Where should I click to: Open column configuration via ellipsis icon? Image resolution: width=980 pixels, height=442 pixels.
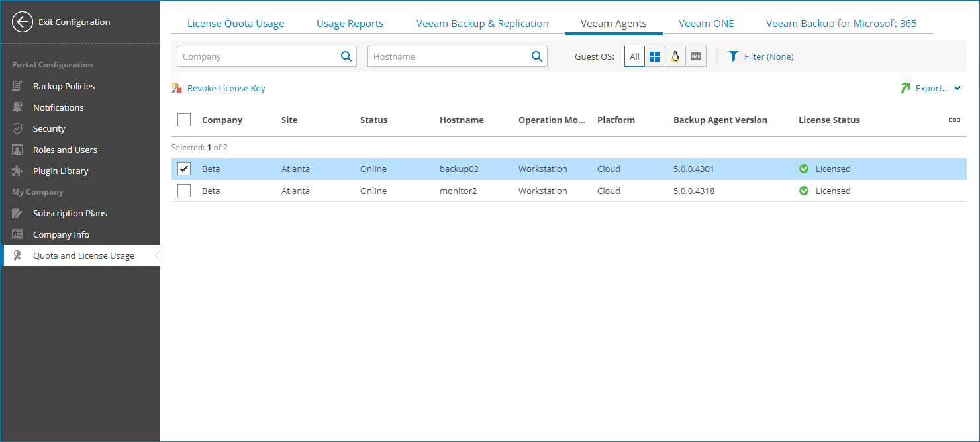pyautogui.click(x=954, y=120)
